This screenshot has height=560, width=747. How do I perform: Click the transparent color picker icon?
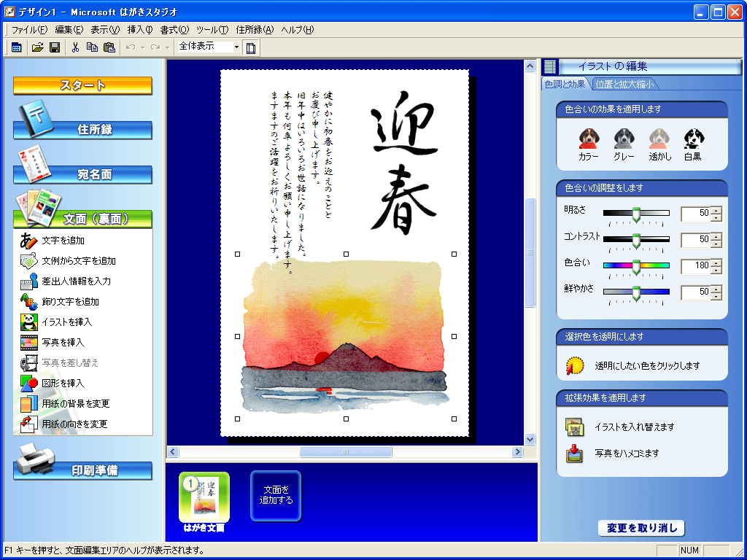[x=575, y=366]
